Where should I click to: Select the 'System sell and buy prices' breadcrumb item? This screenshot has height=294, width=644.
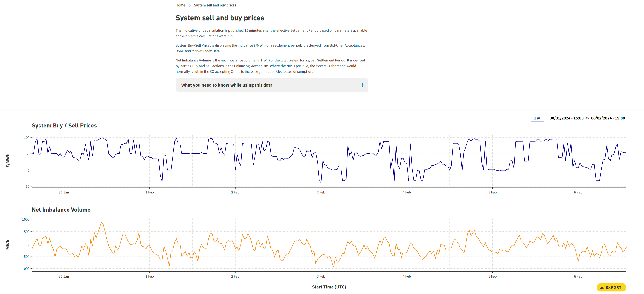215,5
